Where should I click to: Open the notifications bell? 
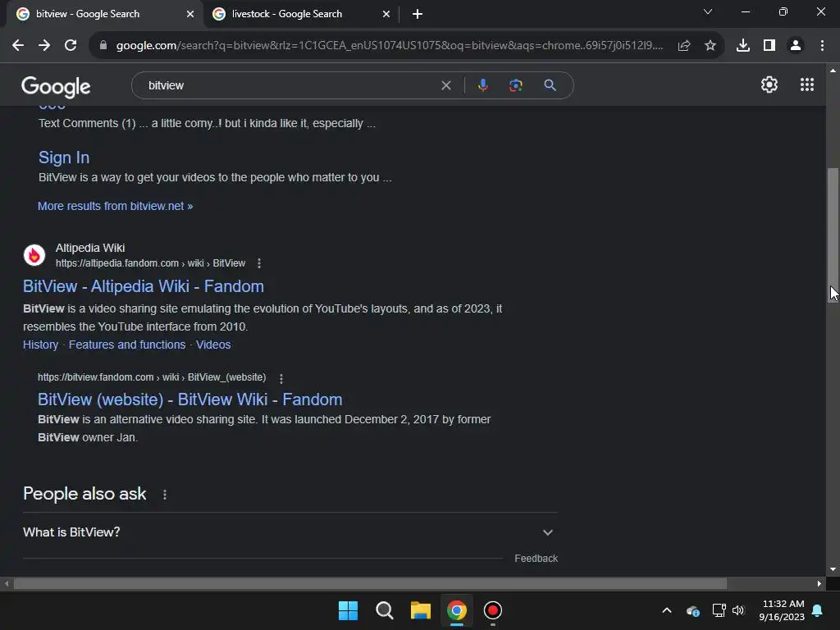pos(818,610)
